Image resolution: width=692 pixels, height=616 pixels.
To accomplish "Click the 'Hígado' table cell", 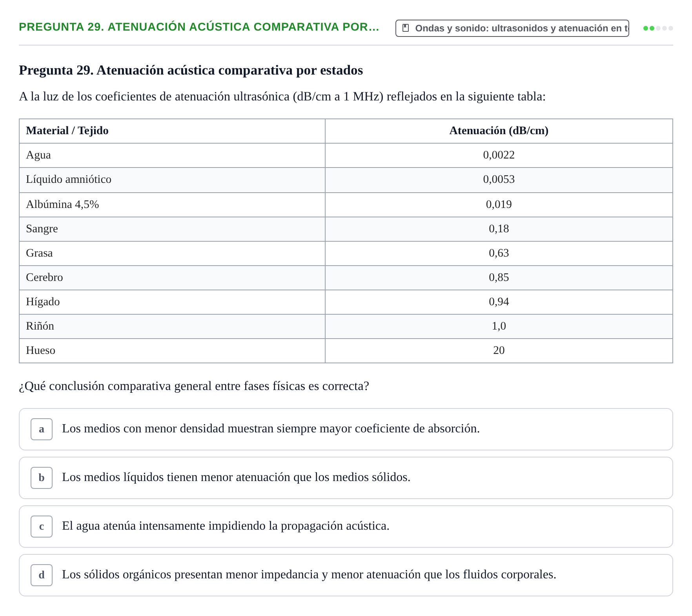I will [x=172, y=302].
